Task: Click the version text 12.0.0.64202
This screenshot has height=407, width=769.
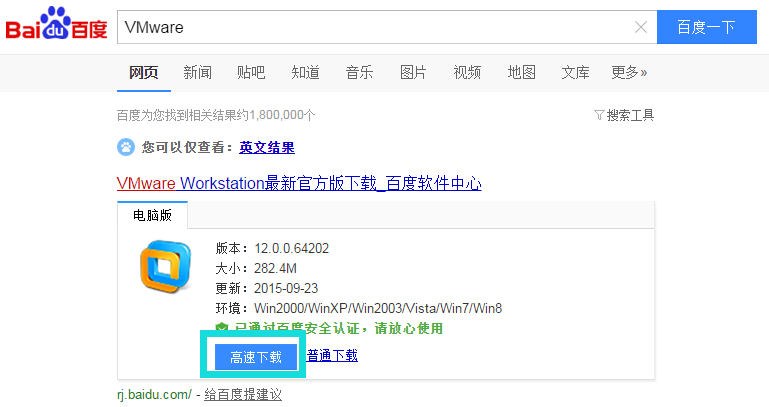Action: pos(291,248)
